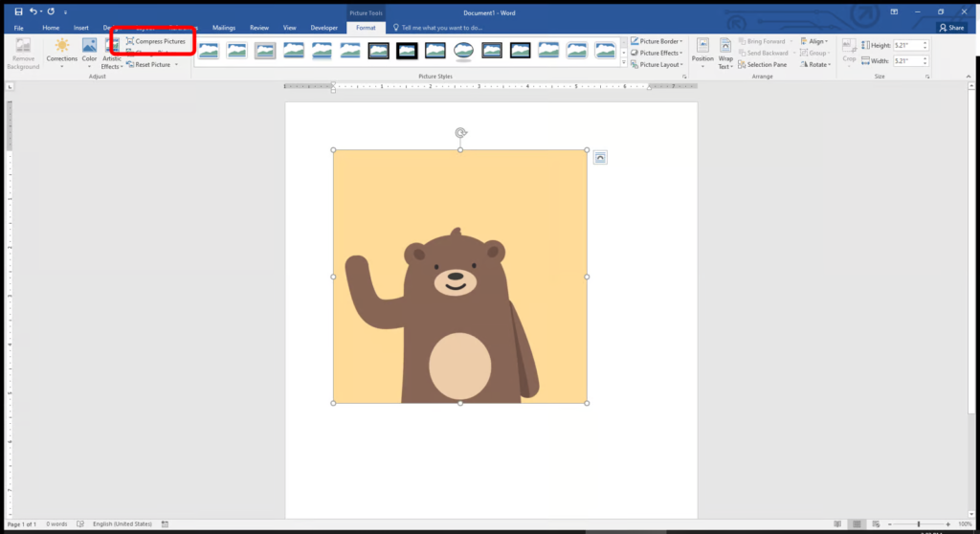The image size is (980, 534).
Task: Click the Tell me what you want search box
Action: (x=442, y=28)
